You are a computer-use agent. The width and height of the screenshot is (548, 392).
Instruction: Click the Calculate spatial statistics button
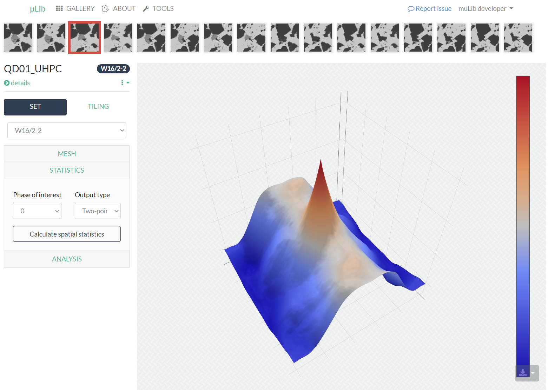click(x=67, y=234)
